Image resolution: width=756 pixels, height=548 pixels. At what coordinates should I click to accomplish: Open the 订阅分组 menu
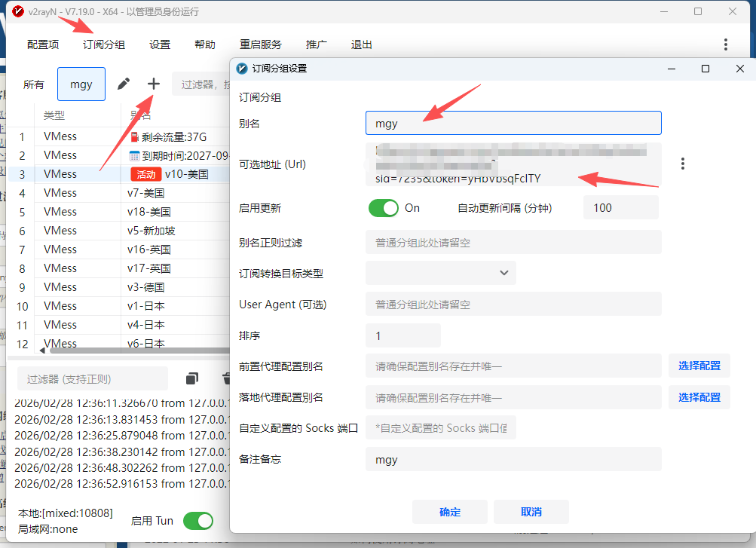pyautogui.click(x=104, y=44)
